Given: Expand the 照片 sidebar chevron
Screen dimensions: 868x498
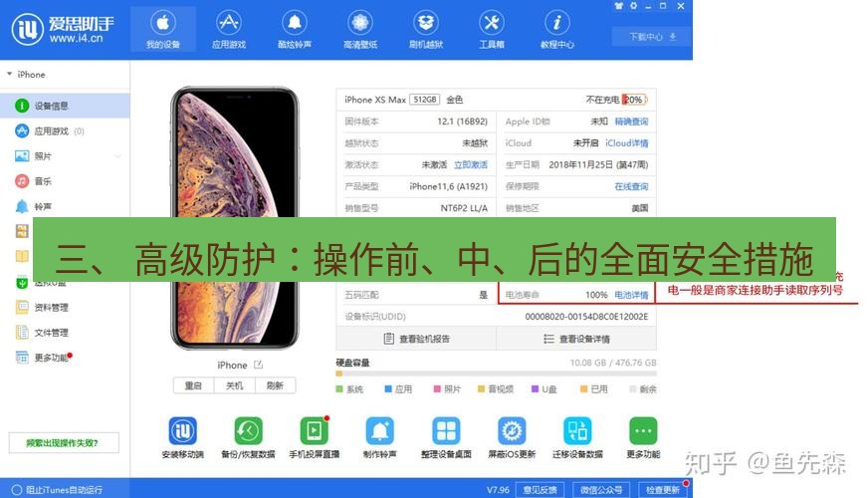Looking at the screenshot, I should [117, 156].
